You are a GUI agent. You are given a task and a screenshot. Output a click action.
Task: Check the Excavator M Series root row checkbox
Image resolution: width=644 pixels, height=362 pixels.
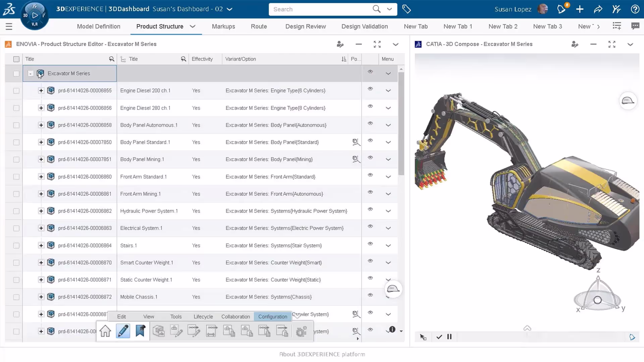click(x=16, y=73)
